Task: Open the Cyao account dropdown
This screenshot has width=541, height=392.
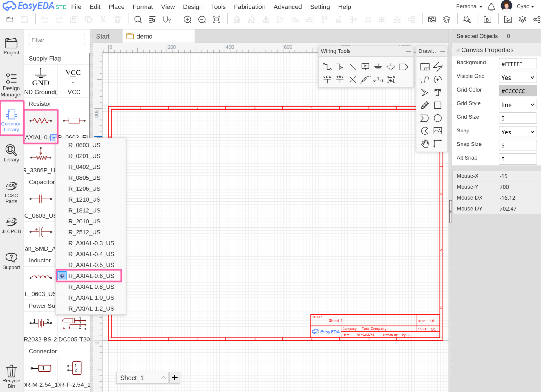Action: [525, 6]
